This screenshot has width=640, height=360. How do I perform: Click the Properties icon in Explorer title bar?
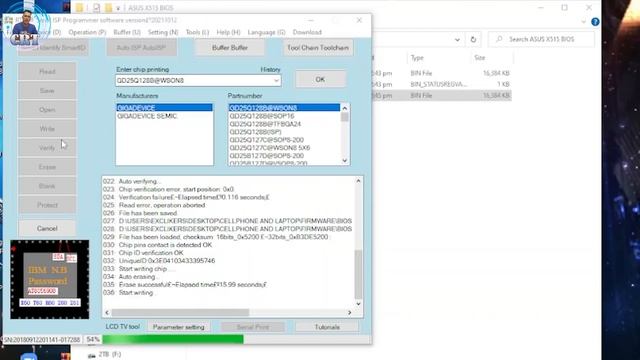[x=96, y=8]
